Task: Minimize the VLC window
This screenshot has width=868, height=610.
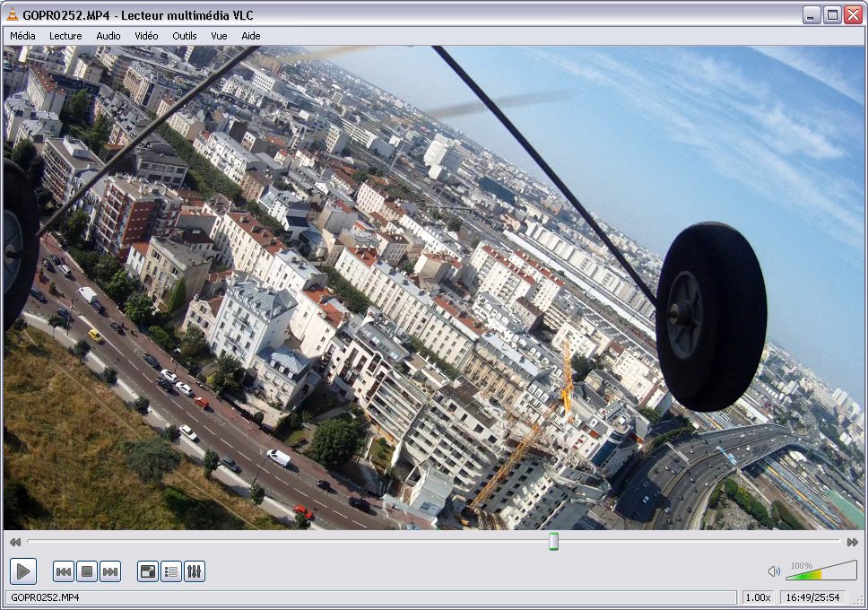Action: [812, 15]
